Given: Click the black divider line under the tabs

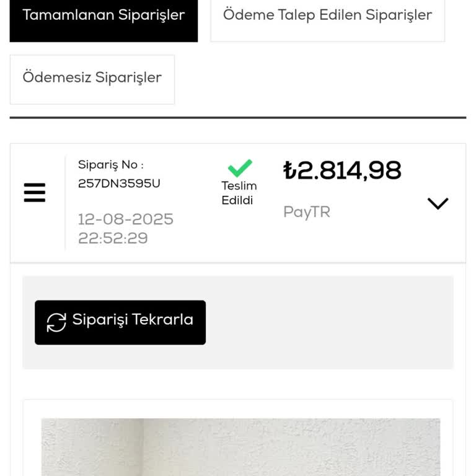Looking at the screenshot, I should click(x=238, y=117).
